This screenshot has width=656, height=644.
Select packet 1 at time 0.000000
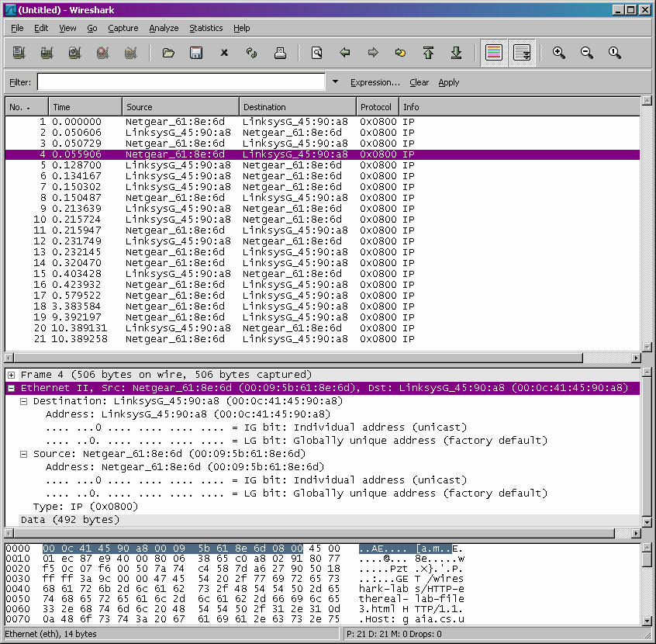click(323, 122)
